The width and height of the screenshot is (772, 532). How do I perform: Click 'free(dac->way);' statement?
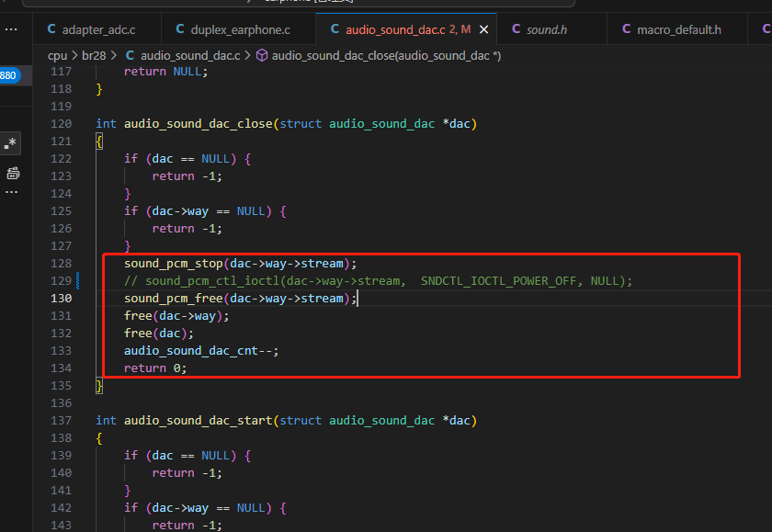(176, 315)
